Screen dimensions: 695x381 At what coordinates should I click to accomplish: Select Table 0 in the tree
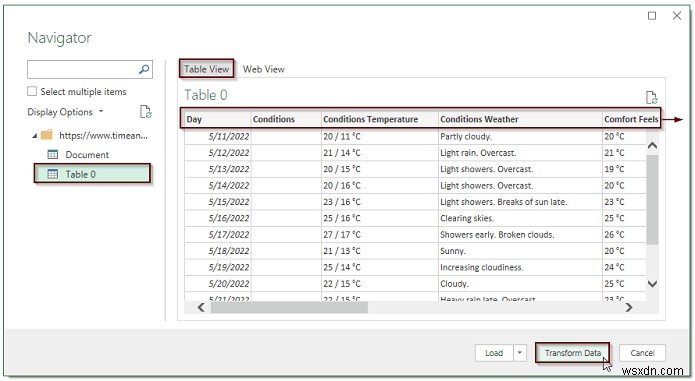(x=92, y=174)
